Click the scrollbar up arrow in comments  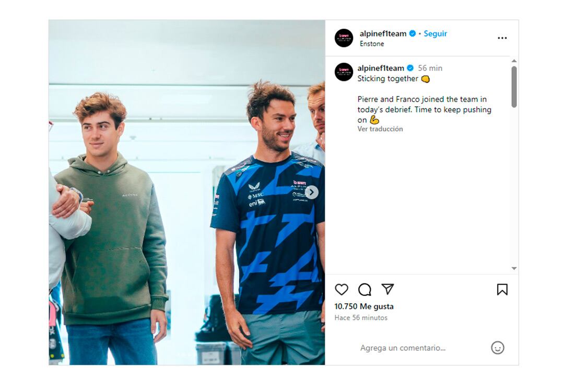coord(514,61)
